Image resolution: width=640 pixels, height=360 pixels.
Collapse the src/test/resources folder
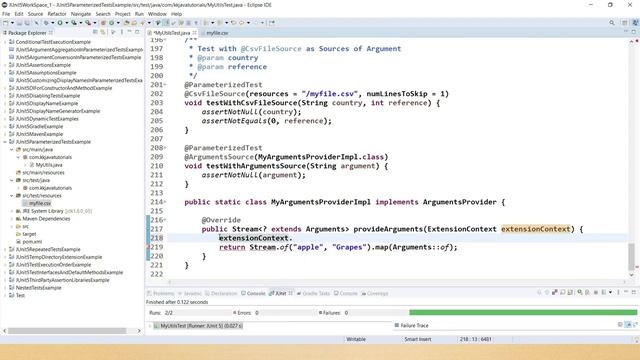click(12, 196)
